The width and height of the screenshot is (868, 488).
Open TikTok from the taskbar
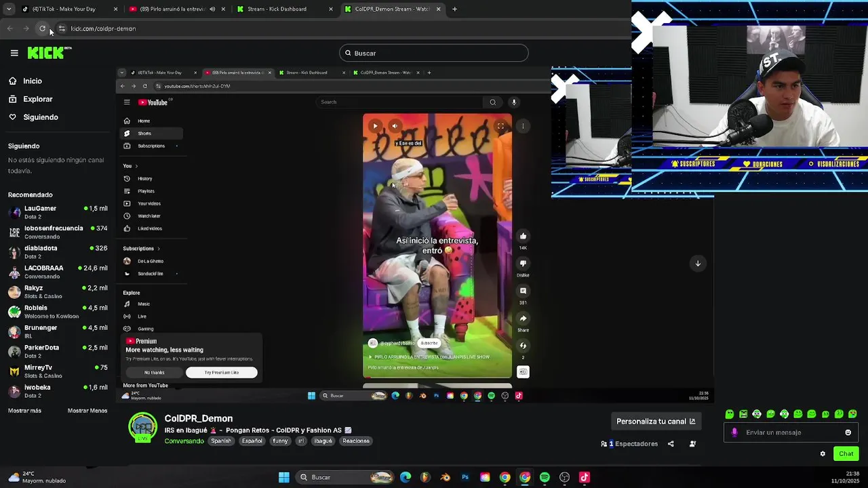[x=585, y=477]
